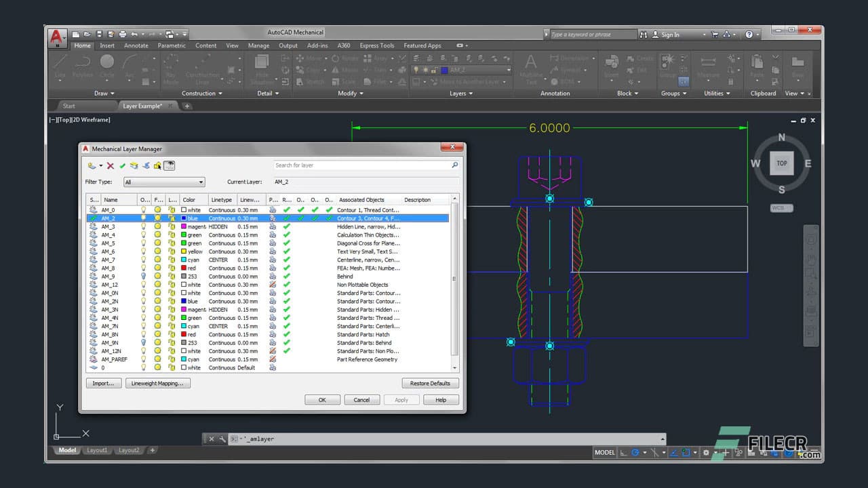Image resolution: width=868 pixels, height=488 pixels.
Task: Open Lineweight Mapping settings
Action: pyautogui.click(x=157, y=383)
